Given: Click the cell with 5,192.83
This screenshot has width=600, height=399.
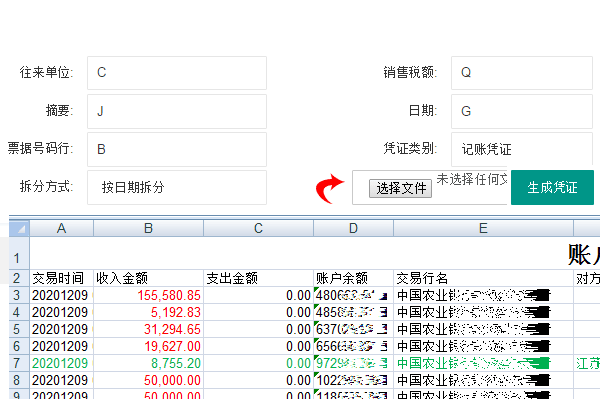Looking at the screenshot, I should [148, 312].
